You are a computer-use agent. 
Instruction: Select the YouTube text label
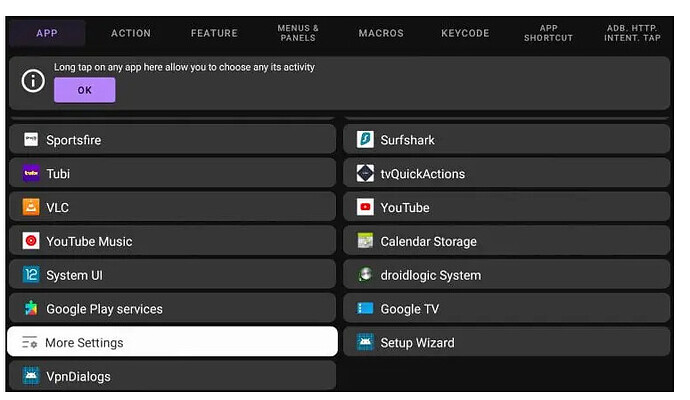[x=405, y=208]
